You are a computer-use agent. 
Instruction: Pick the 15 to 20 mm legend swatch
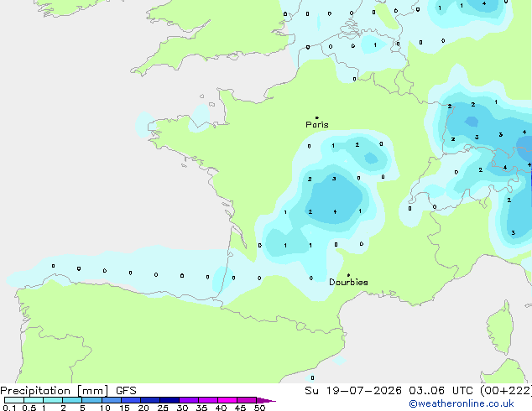[131, 400]
